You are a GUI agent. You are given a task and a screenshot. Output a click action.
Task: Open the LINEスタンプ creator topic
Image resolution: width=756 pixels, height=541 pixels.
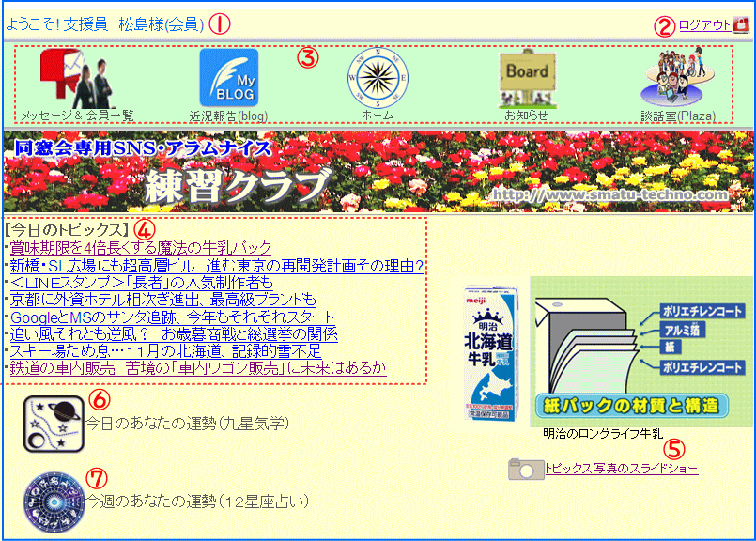tap(141, 283)
